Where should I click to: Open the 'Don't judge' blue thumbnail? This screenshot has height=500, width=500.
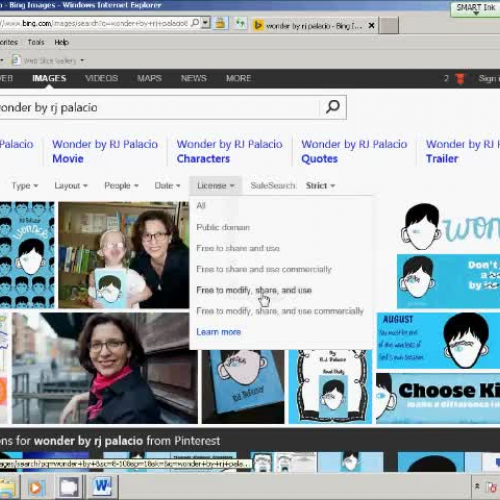coord(448,281)
